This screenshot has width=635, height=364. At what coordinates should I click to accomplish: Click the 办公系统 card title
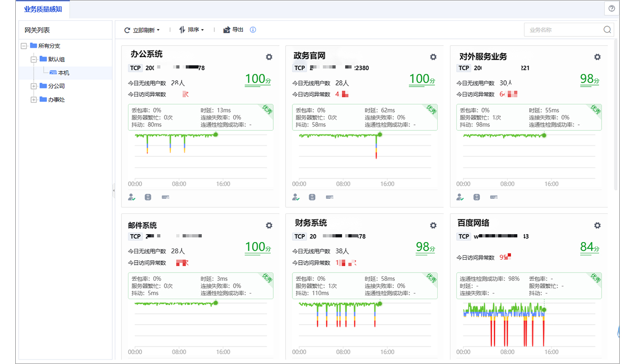coord(146,54)
